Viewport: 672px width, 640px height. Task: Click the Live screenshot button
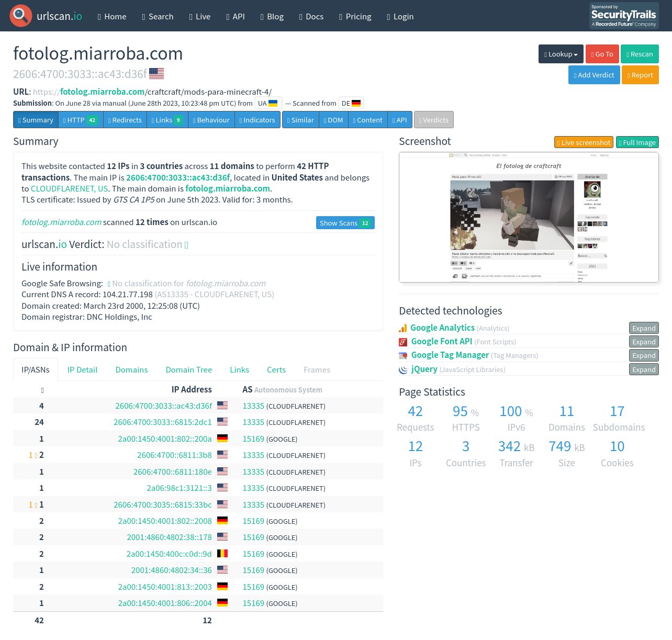(x=584, y=142)
